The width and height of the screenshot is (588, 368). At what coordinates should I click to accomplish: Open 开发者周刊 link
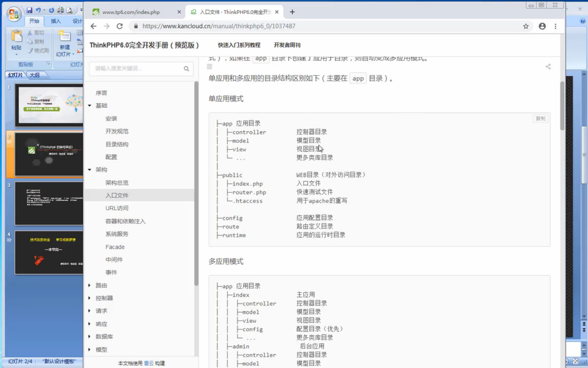(x=287, y=45)
